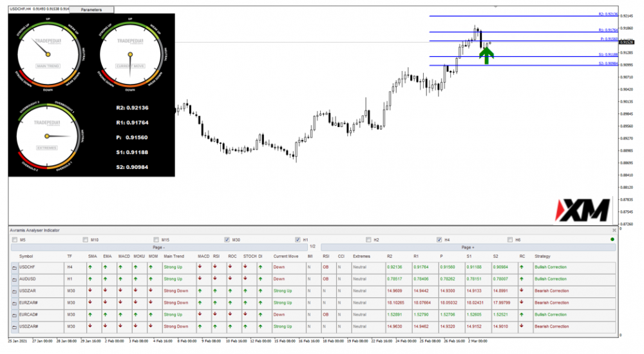644x354 pixels.
Task: Click the Strategy column header
Action: (542, 256)
